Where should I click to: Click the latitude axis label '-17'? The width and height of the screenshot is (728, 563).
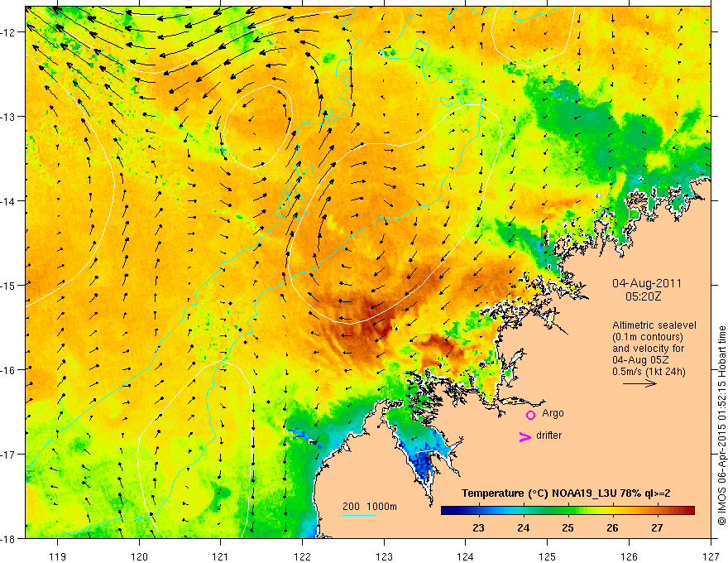click(9, 454)
